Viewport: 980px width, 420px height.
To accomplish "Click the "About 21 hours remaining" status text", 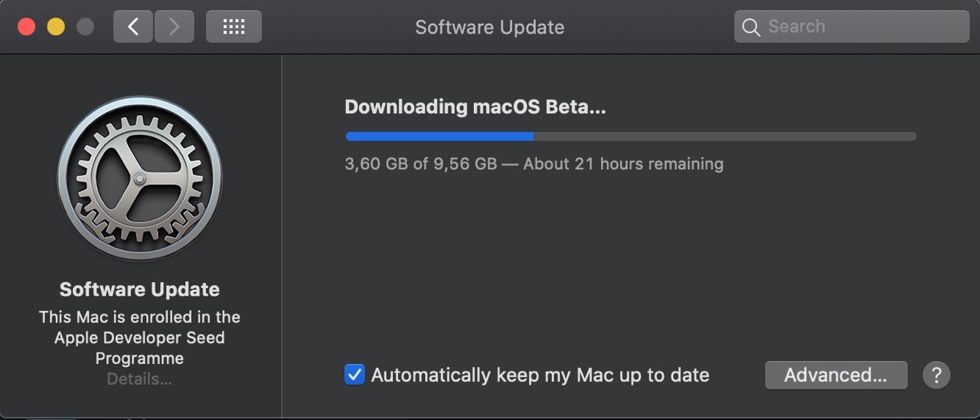I will (623, 164).
